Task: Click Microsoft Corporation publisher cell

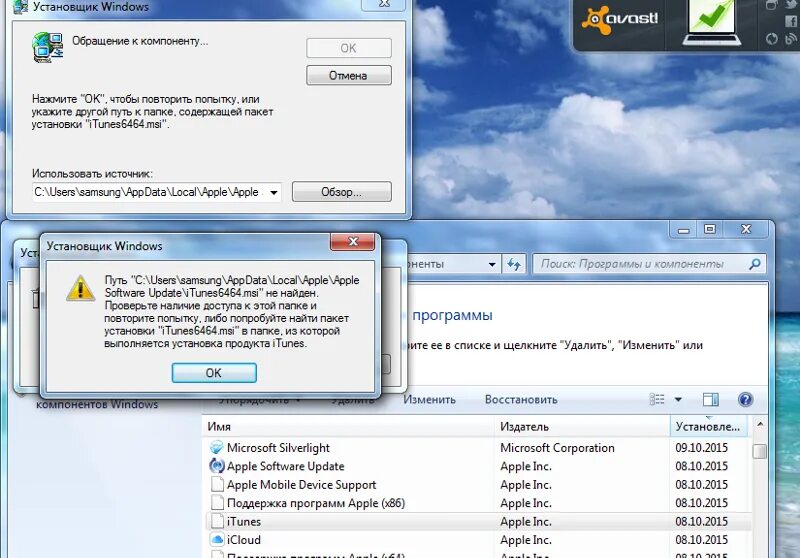Action: 557,448
